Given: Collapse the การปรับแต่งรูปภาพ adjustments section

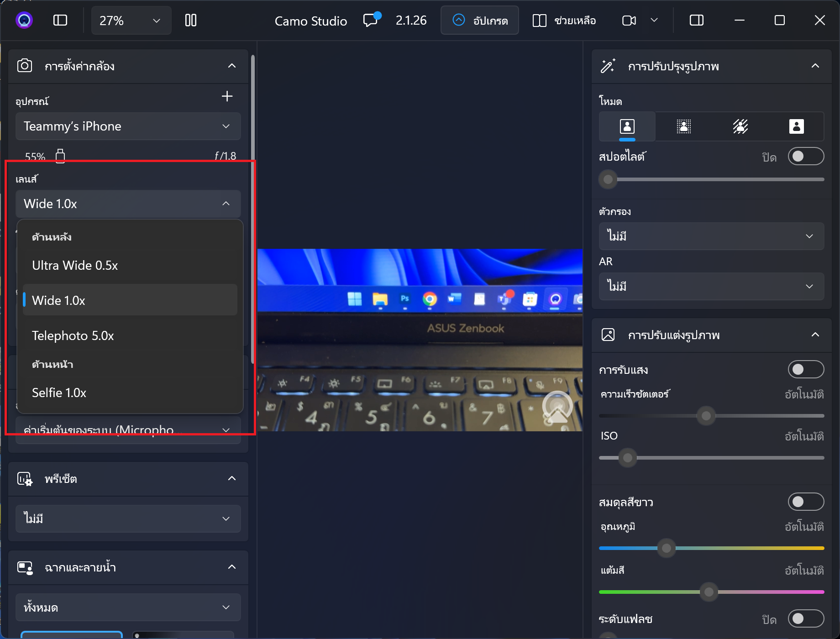Looking at the screenshot, I should pos(815,335).
